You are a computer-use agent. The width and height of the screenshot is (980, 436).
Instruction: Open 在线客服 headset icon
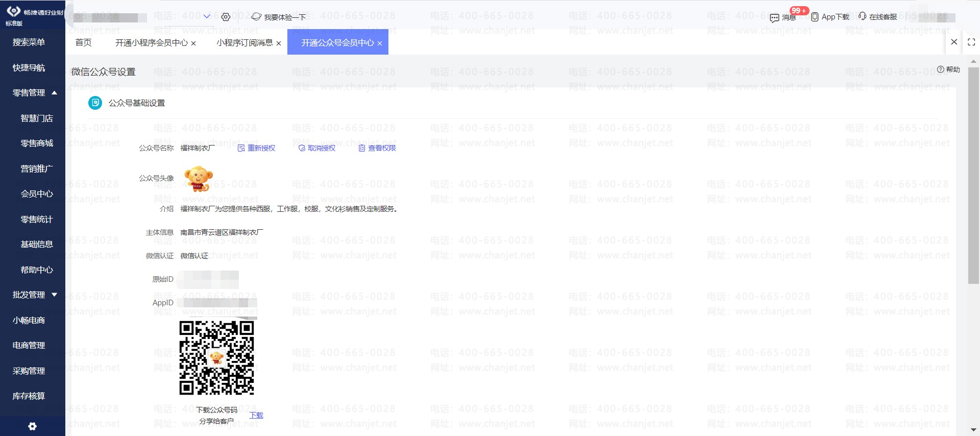[x=862, y=16]
